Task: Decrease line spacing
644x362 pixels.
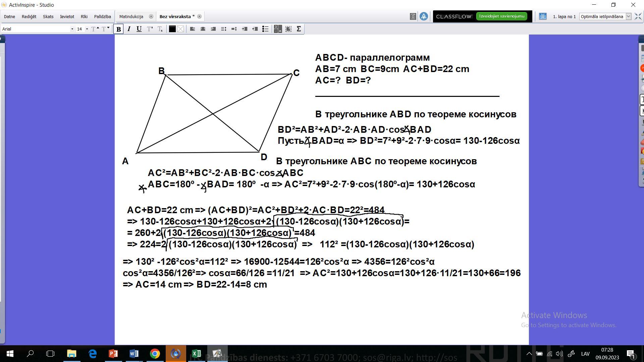Action: (234, 29)
